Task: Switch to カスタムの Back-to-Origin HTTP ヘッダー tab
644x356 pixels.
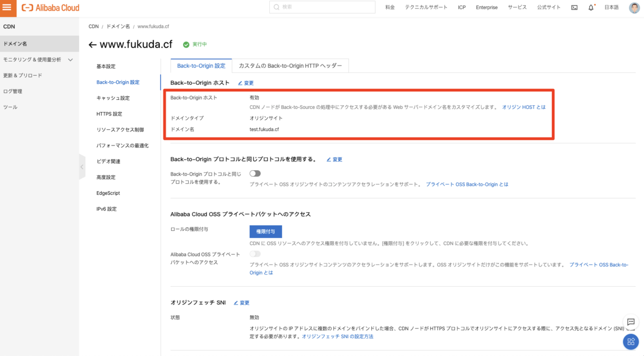Action: point(290,66)
